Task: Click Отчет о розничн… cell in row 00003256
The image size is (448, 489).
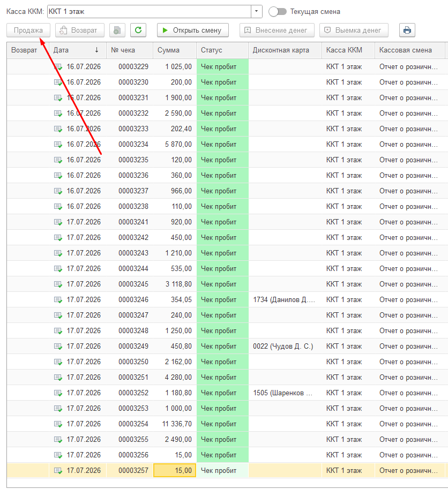Action: [x=409, y=455]
